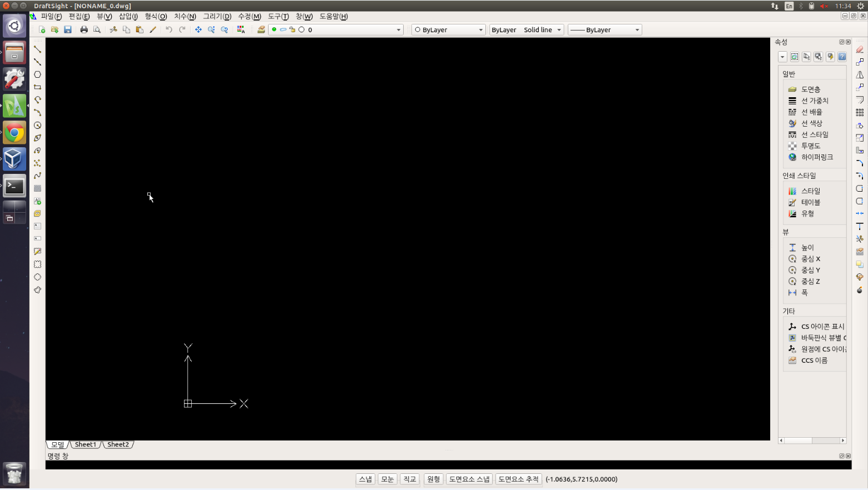Activate the Pattern array tool
The image size is (868, 490).
[x=860, y=113]
